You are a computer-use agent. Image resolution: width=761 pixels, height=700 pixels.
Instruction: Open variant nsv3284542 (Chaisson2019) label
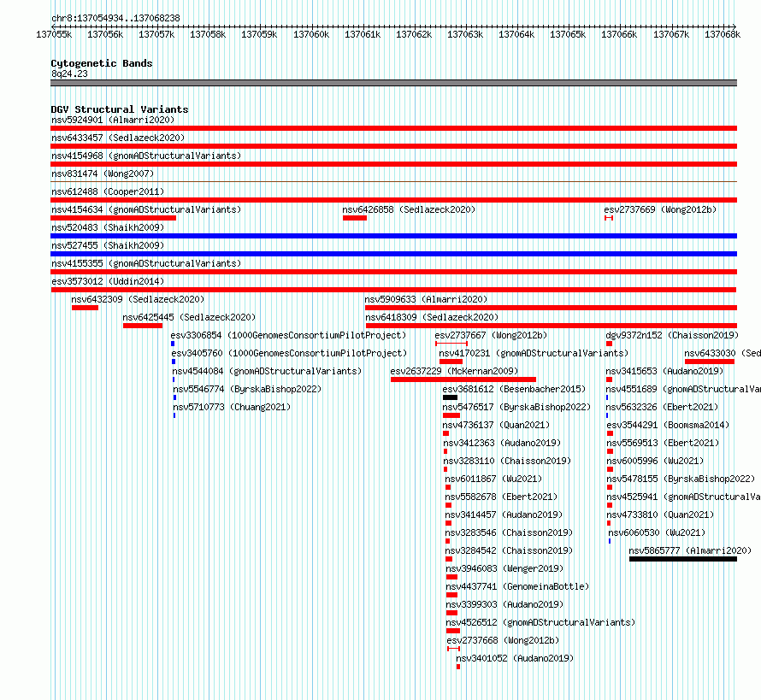[509, 550]
